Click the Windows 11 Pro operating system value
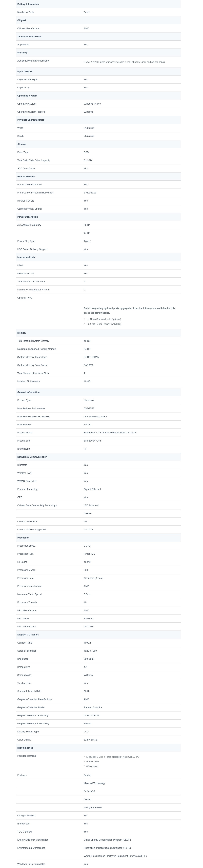203x868 pixels. click(x=92, y=104)
